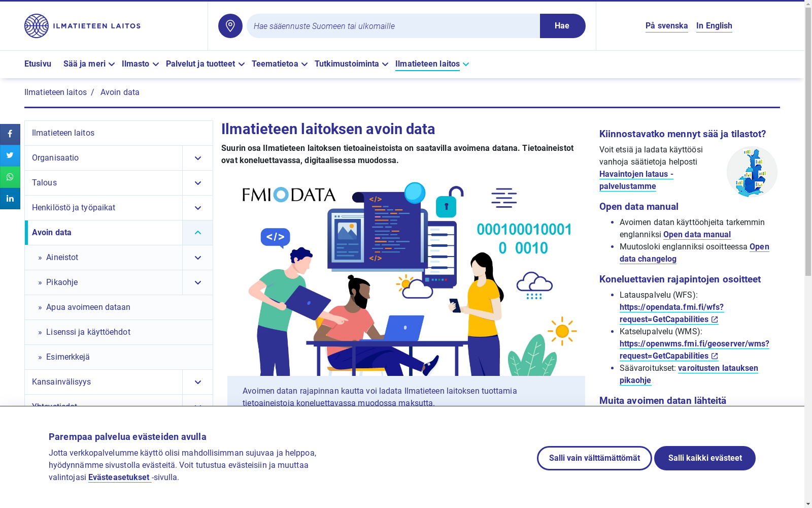Open the Evästeasetukset cookie settings link
This screenshot has height=508, width=812.
tap(119, 478)
